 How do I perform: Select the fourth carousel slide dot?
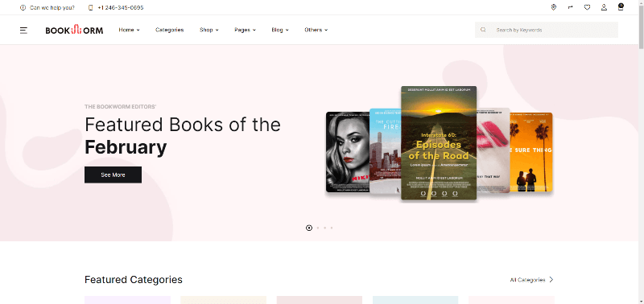[332, 228]
